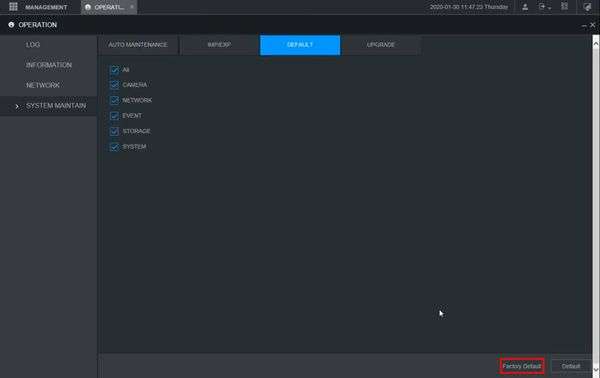
Task: Uncheck the Event checkbox
Action: [x=114, y=116]
